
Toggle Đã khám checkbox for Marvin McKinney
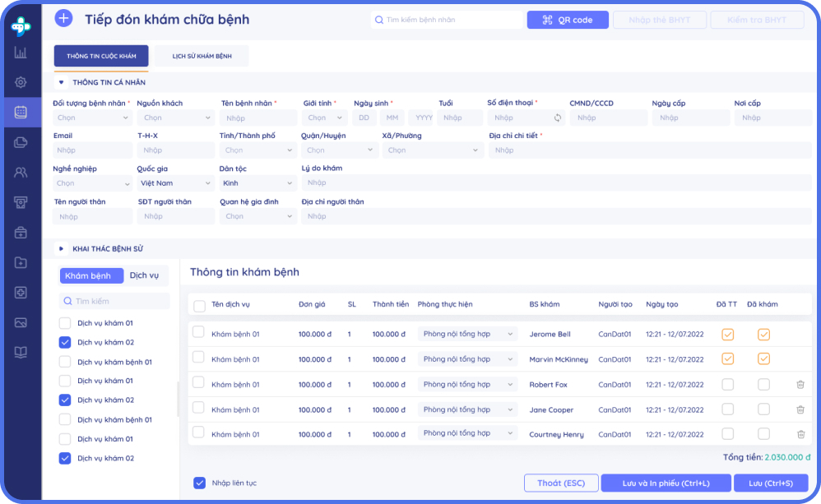764,359
